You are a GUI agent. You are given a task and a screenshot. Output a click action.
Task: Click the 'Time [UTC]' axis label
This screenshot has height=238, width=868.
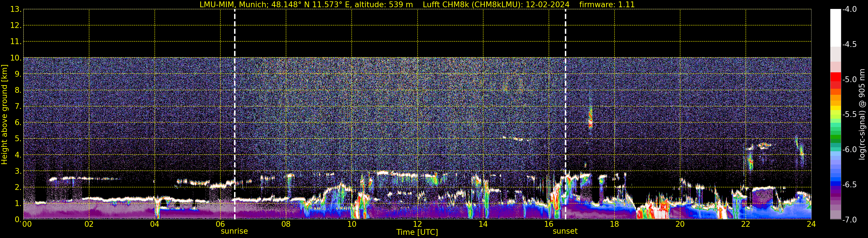coord(417,232)
